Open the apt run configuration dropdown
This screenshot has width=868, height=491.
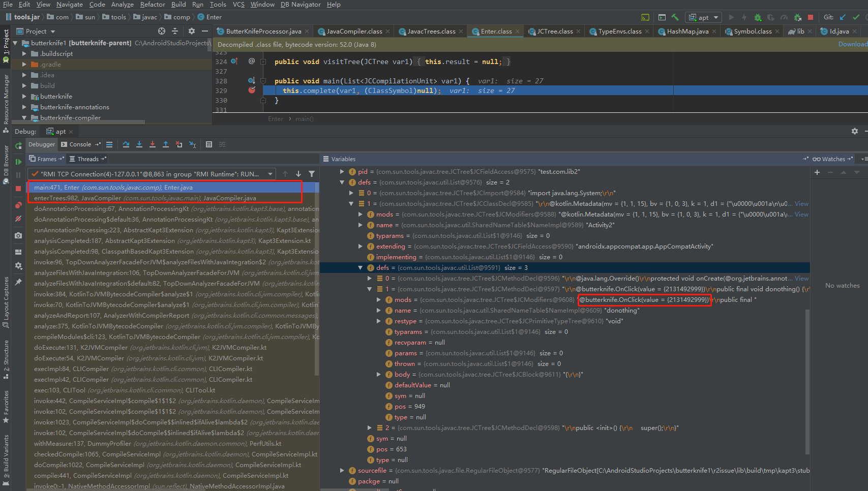click(x=703, y=17)
